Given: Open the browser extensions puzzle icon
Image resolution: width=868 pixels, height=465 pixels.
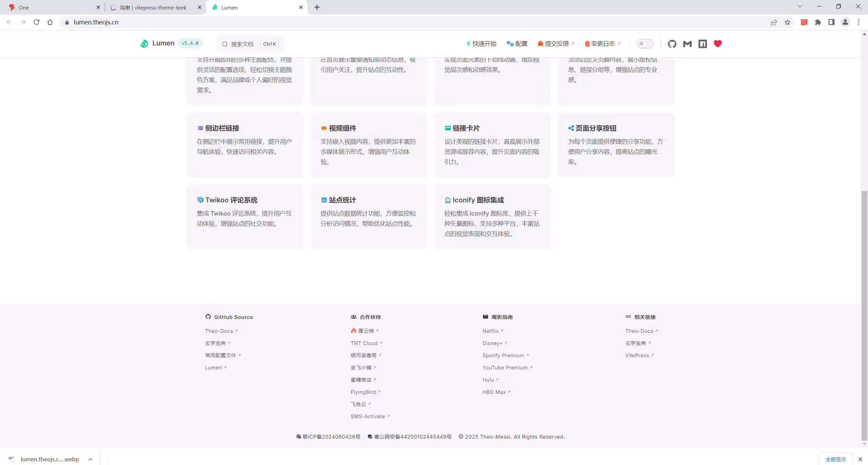Looking at the screenshot, I should click(818, 22).
